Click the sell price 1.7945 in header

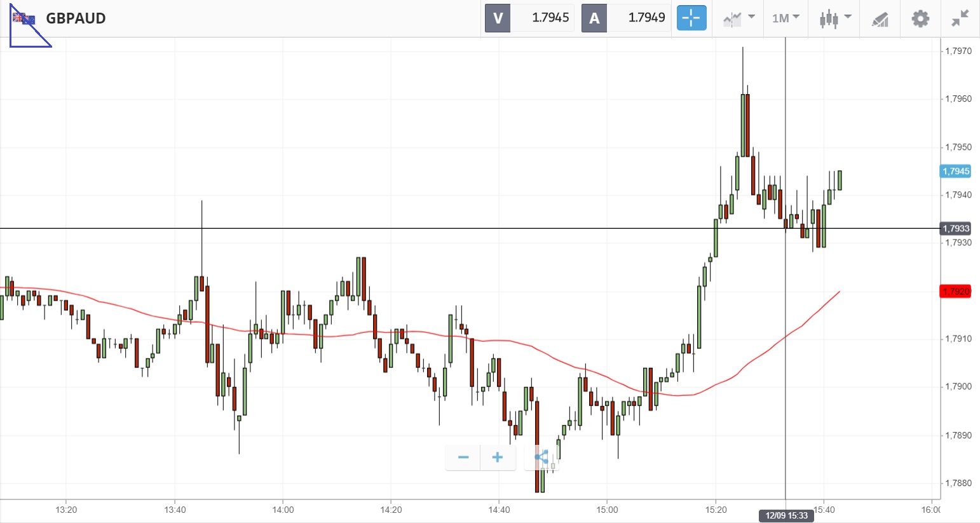click(x=550, y=18)
